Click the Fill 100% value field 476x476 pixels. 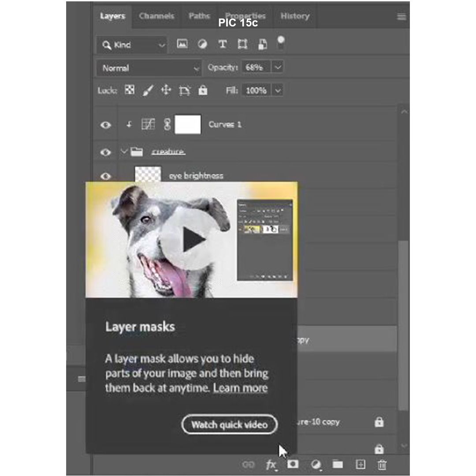point(256,90)
